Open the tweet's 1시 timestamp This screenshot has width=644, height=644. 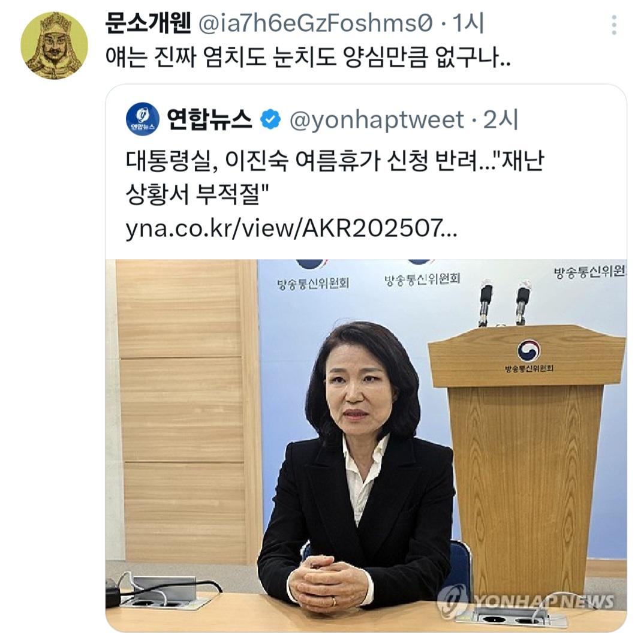click(468, 23)
